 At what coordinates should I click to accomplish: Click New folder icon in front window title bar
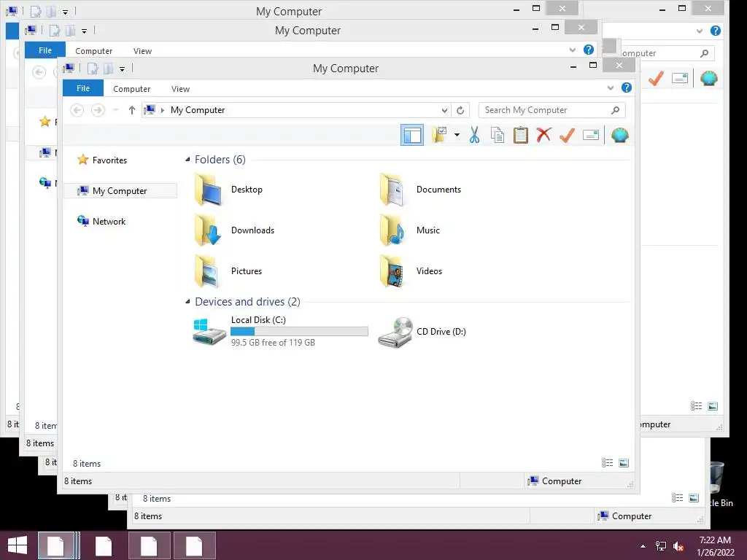tap(109, 69)
